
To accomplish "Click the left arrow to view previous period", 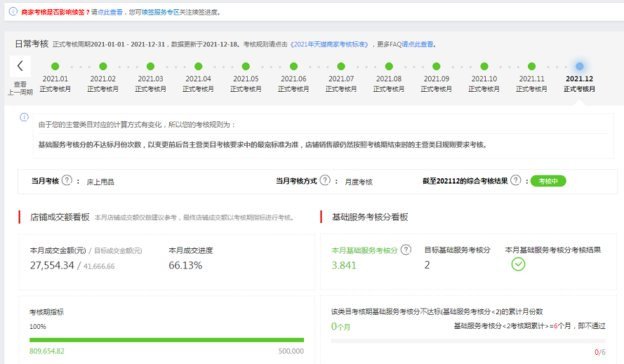I will (20, 66).
